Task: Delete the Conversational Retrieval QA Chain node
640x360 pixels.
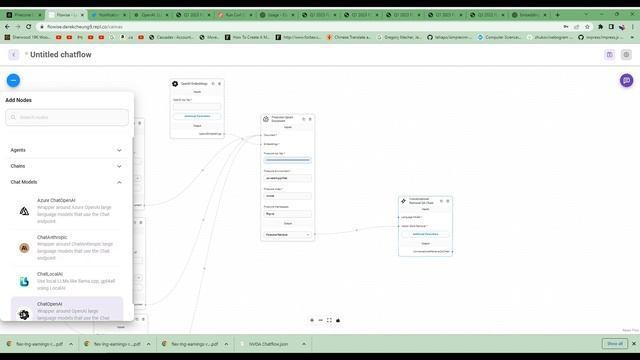Action: click(x=448, y=201)
